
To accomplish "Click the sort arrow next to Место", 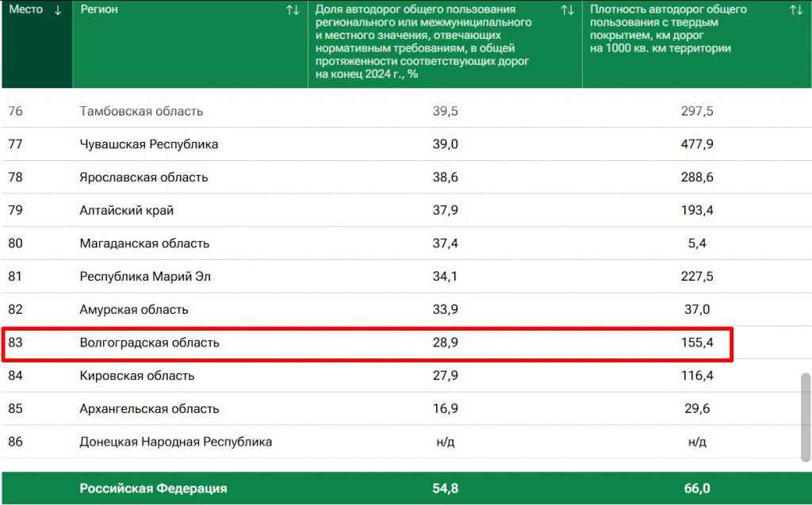I will 57,10.
